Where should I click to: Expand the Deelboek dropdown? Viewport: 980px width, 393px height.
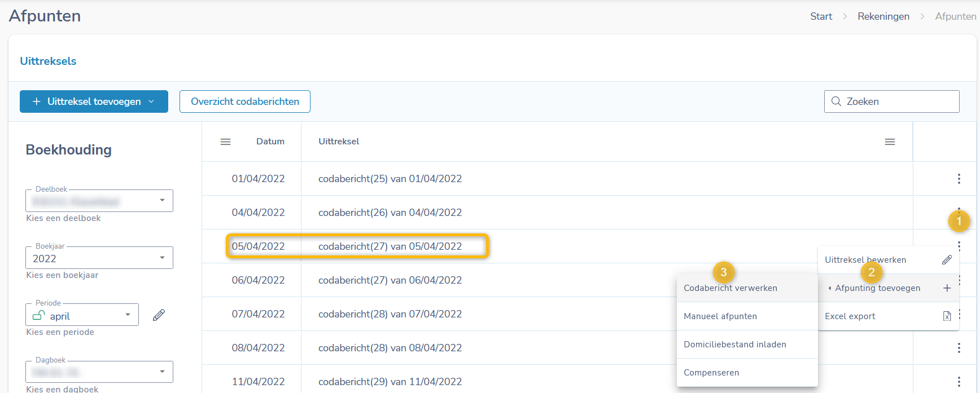click(x=162, y=201)
